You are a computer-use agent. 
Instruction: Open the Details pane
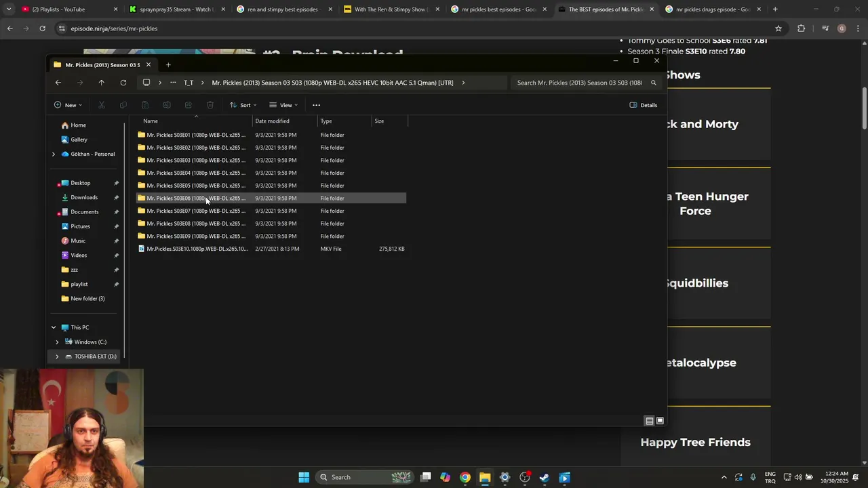(x=644, y=105)
